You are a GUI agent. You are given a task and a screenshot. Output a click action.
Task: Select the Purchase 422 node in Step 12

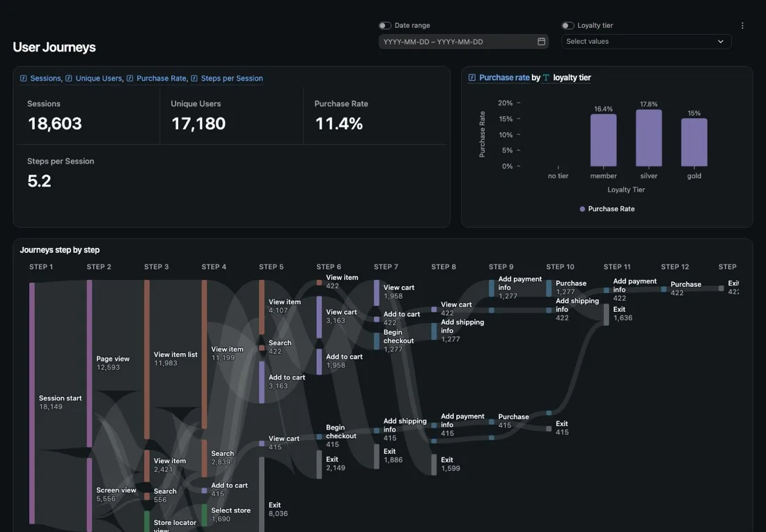[664, 289]
